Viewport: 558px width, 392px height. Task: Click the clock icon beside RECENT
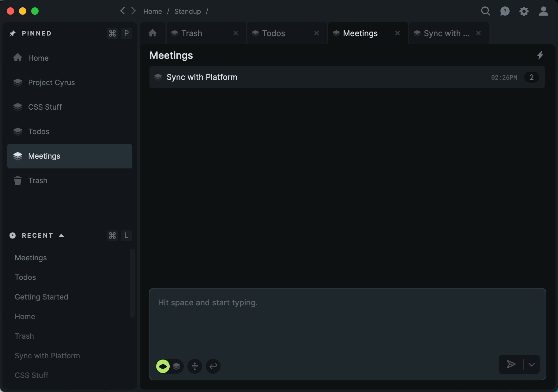click(x=13, y=236)
